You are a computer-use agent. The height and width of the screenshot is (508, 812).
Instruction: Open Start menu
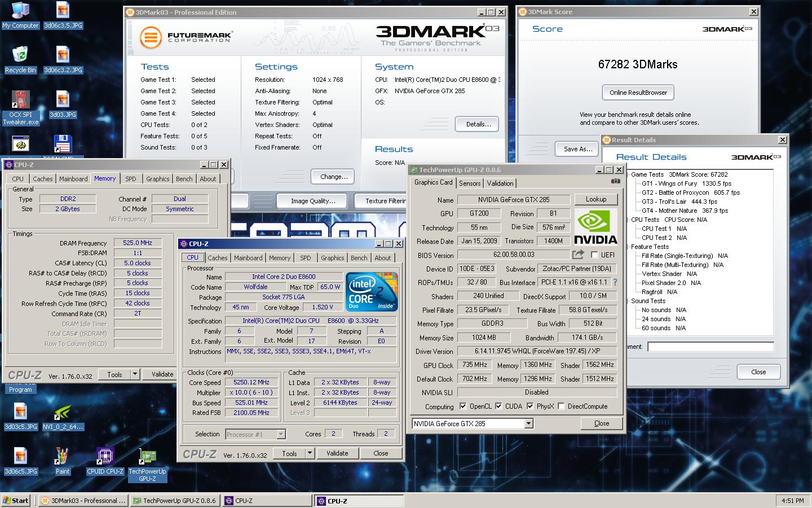(16, 501)
